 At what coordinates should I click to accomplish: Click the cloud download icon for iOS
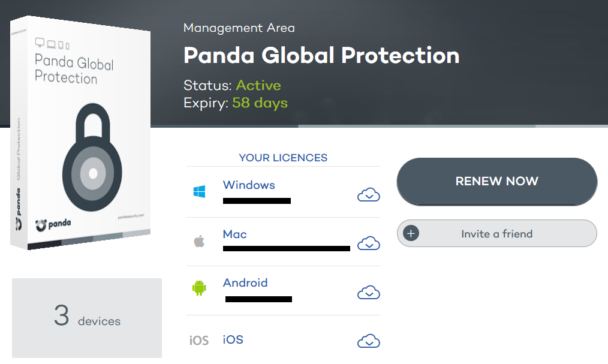point(369,341)
